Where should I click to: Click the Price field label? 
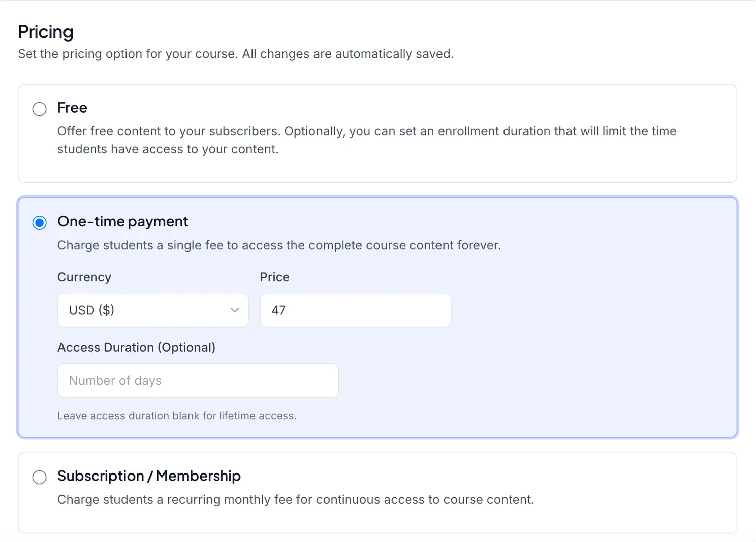[x=275, y=277]
